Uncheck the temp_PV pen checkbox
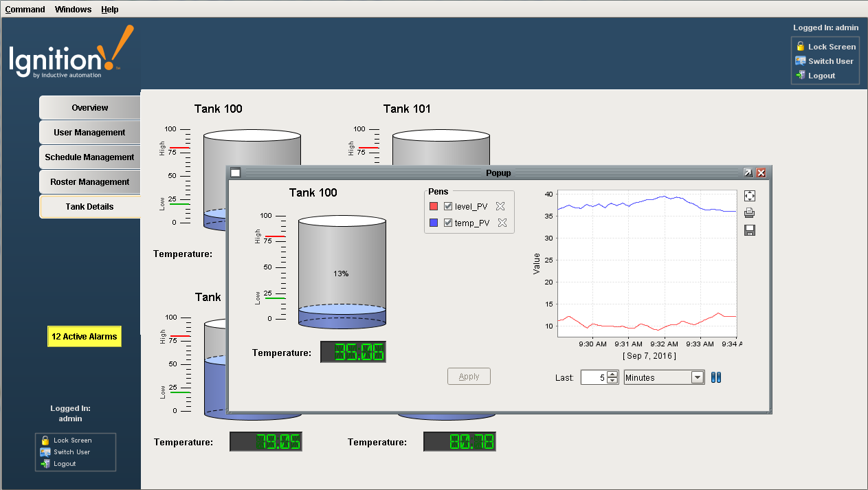 tap(448, 223)
